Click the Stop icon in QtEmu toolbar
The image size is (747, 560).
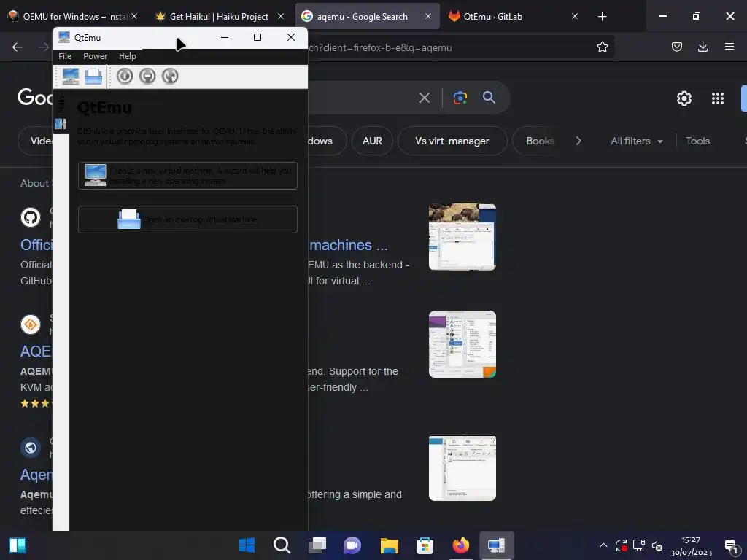pos(147,76)
